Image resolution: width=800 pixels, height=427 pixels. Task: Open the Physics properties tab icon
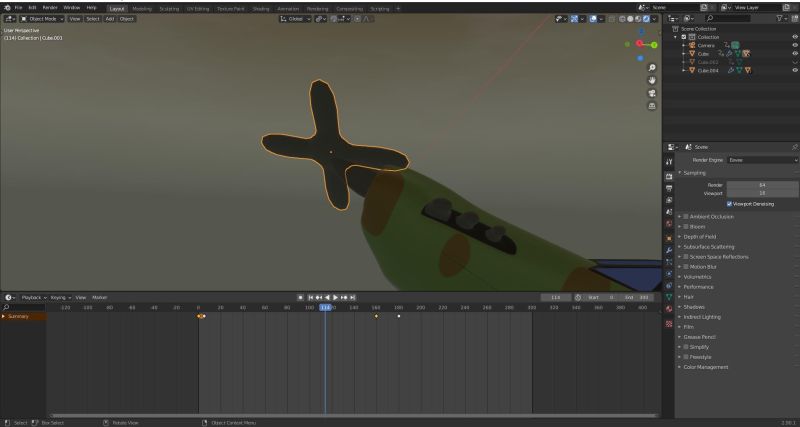tap(669, 273)
